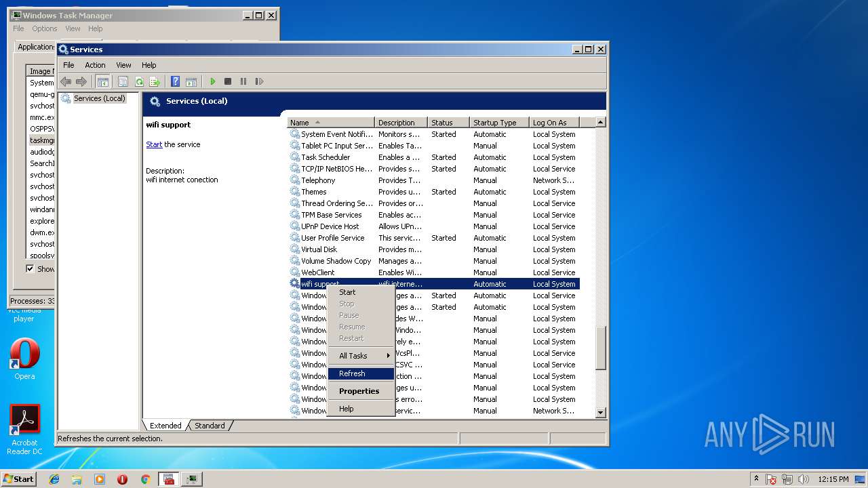Open Internet Explorer from the taskbar
The image size is (868, 488).
tap(54, 479)
